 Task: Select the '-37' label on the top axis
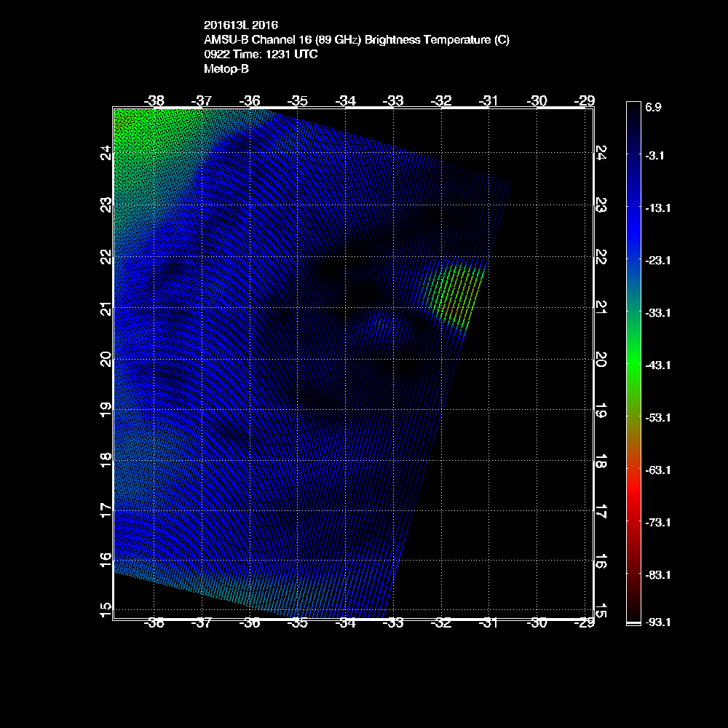[202, 100]
